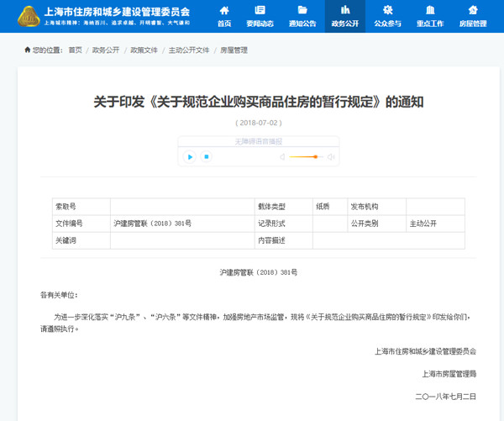The width and height of the screenshot is (504, 421).
Task: Click the 载体类型 table cell
Action: 284,207
